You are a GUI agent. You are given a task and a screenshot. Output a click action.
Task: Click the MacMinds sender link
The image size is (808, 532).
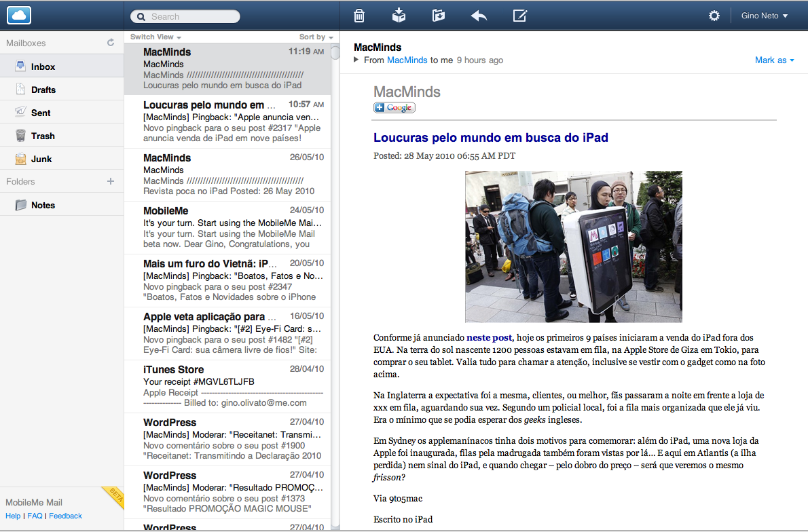(407, 60)
